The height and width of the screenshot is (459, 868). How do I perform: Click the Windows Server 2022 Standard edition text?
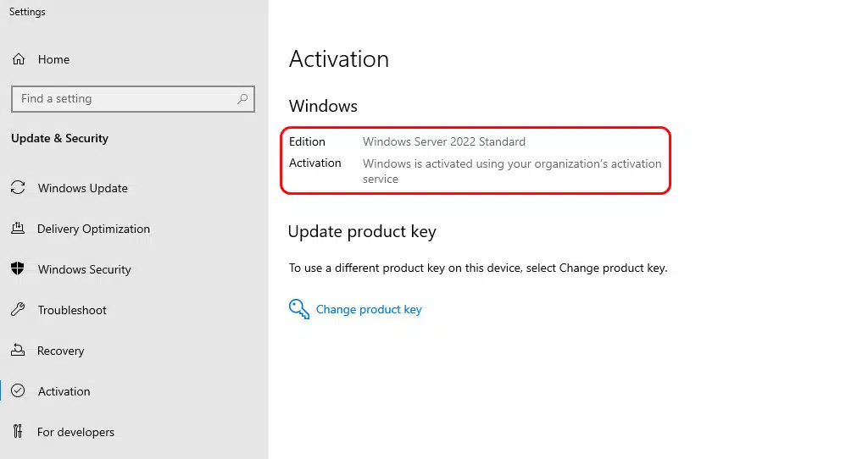(x=444, y=141)
